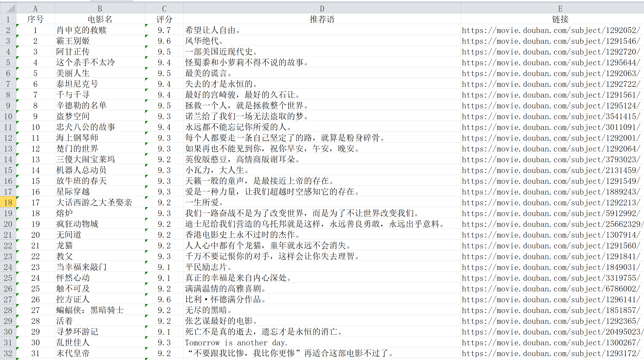Viewport: 644px width, 360px height.
Task: Select the cell 海上钢琴师
Action: [100, 138]
